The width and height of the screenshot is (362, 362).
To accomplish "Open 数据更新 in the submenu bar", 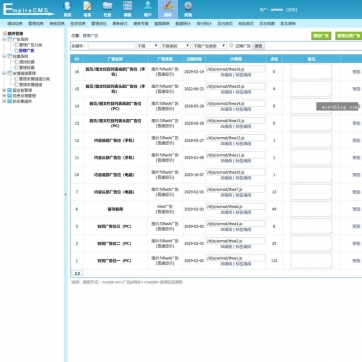I will (162, 24).
